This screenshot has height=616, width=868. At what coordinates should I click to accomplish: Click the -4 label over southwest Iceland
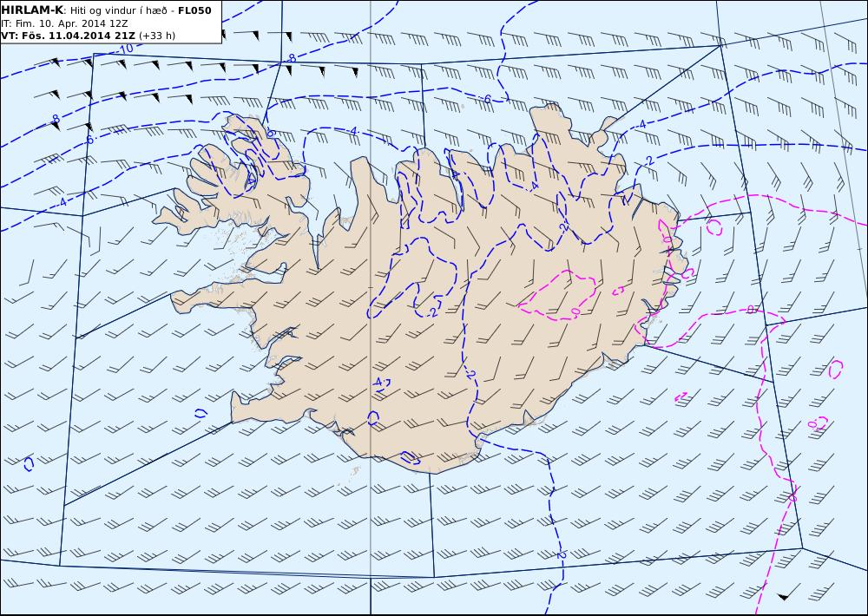(x=378, y=382)
